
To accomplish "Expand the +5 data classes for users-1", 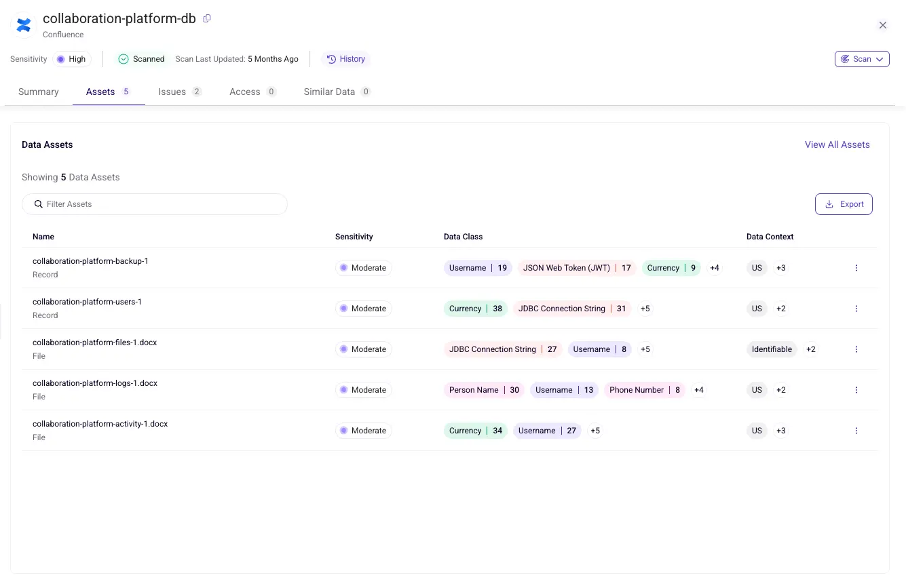I will [644, 309].
